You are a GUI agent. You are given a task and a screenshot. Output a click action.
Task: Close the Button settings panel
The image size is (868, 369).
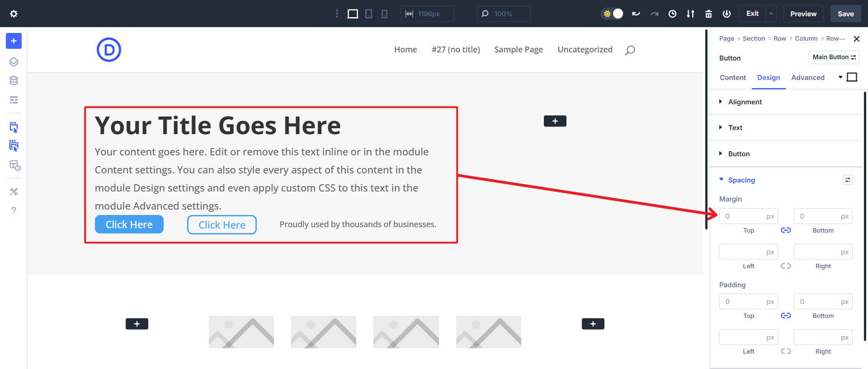click(x=856, y=39)
